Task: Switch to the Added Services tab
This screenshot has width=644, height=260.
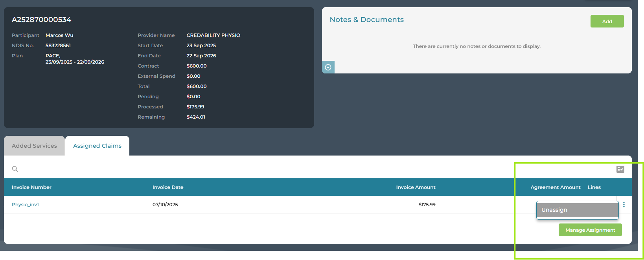Action: [x=34, y=146]
